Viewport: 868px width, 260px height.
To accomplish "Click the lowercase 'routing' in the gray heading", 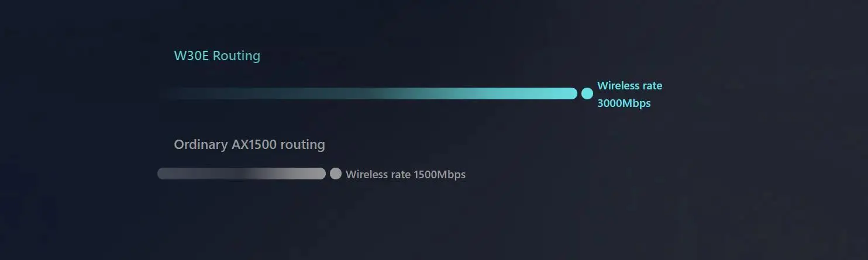I will point(302,144).
